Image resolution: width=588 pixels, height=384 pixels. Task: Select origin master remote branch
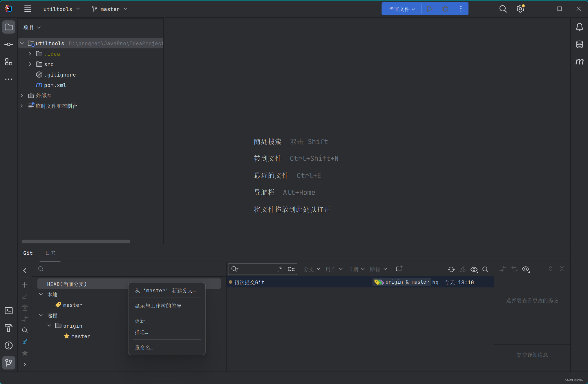click(81, 336)
